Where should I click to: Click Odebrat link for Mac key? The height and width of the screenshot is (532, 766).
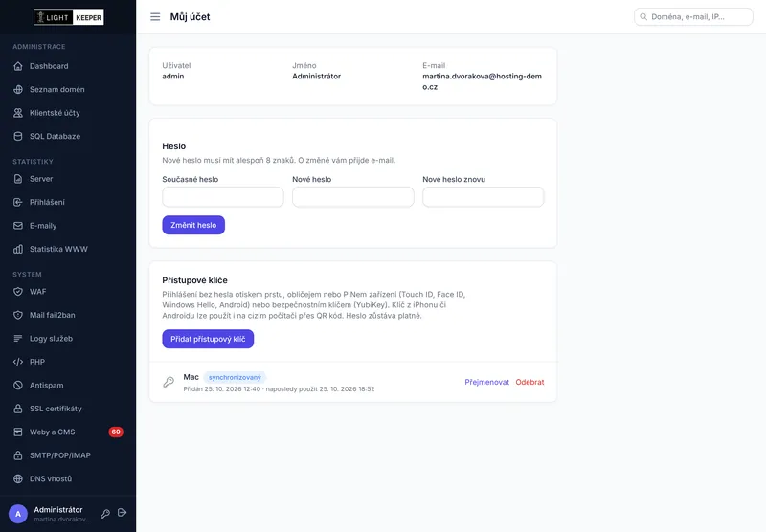pyautogui.click(x=529, y=382)
